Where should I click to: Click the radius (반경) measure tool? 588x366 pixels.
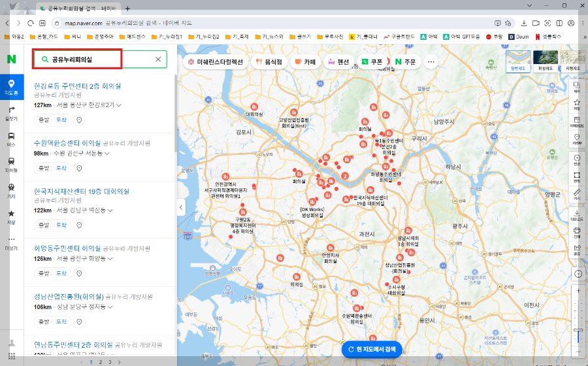pyautogui.click(x=577, y=160)
